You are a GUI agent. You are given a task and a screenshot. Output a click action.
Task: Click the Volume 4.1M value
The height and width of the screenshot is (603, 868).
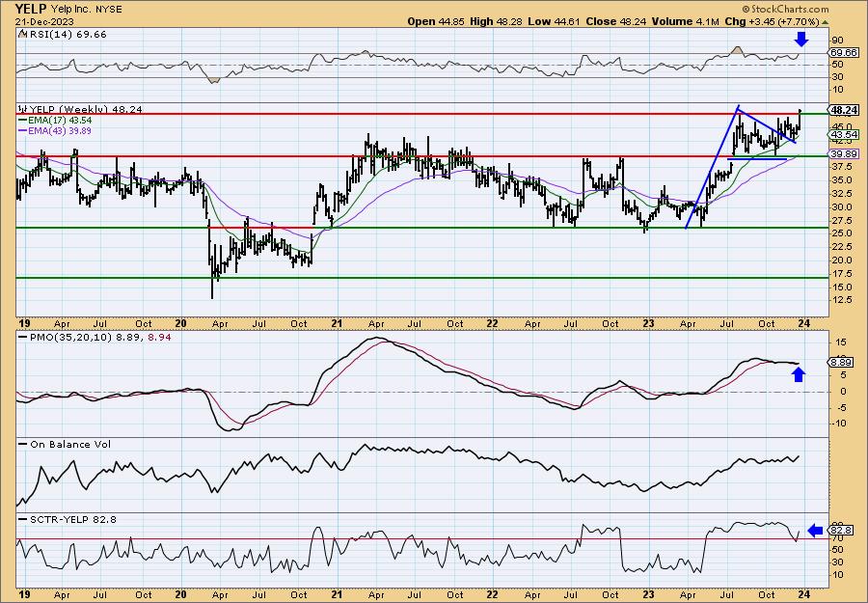pyautogui.click(x=686, y=21)
